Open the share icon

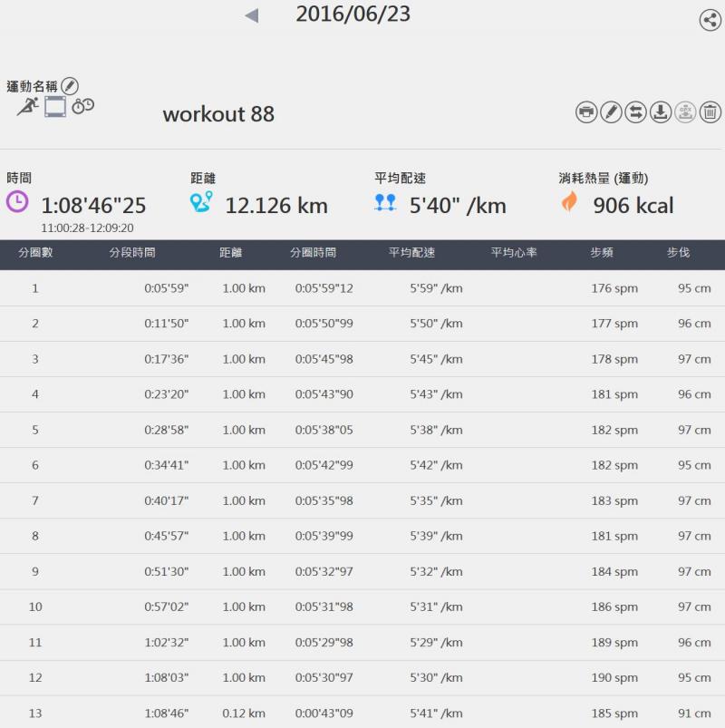(710, 20)
